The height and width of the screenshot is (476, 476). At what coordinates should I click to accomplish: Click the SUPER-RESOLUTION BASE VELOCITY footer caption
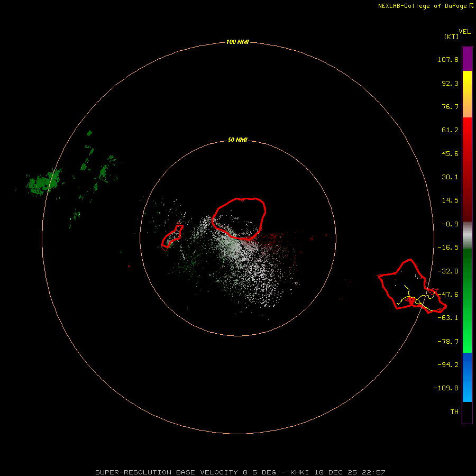[240, 472]
